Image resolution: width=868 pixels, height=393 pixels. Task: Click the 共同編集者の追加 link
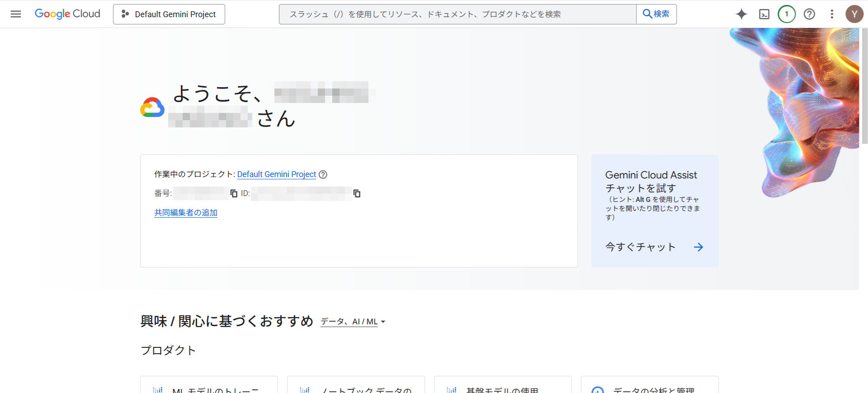(186, 212)
